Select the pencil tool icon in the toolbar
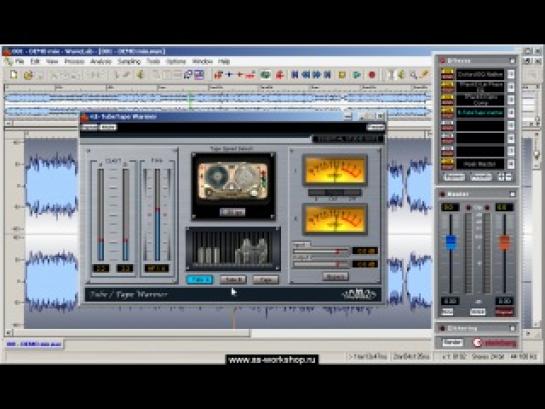 pyautogui.click(x=424, y=74)
